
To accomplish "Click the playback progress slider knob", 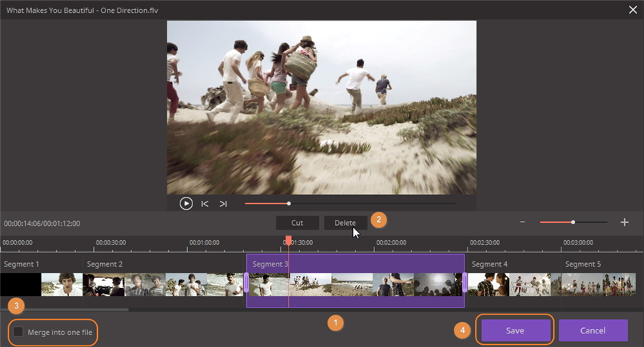I will click(x=289, y=203).
